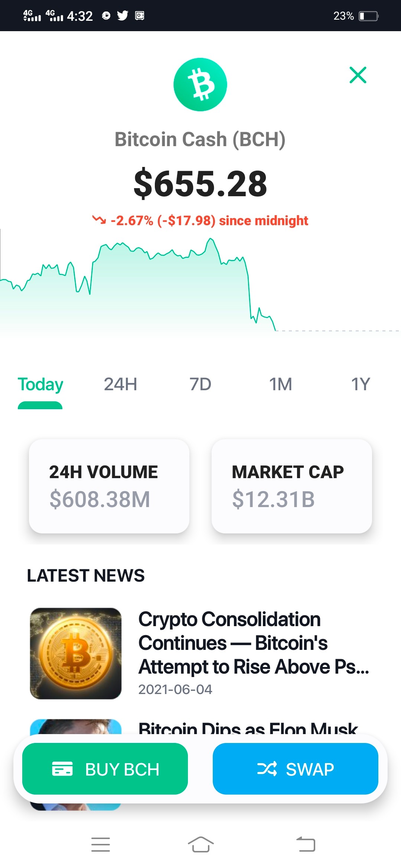Tap the Twitter notification icon in status bar

tap(123, 15)
